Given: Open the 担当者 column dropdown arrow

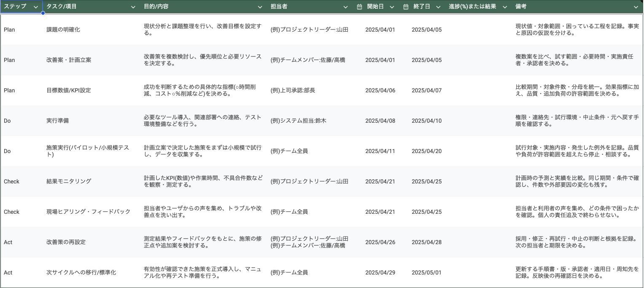Looking at the screenshot, I should (346, 7).
